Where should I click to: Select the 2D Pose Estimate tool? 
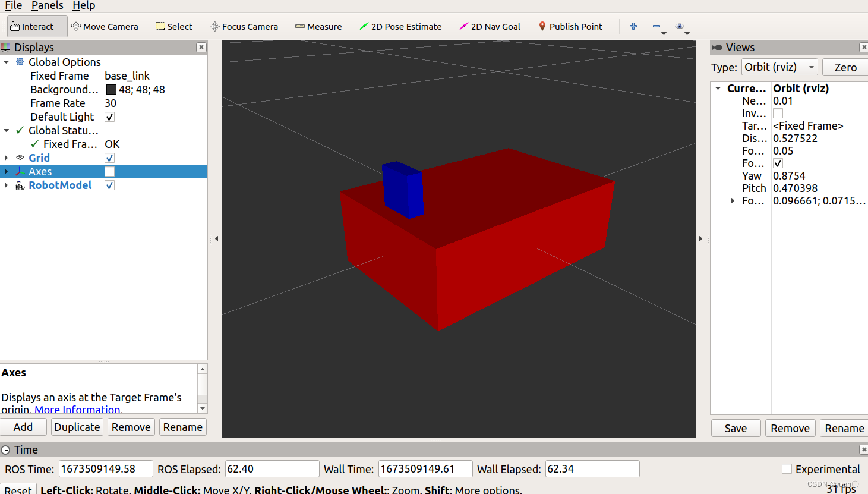(400, 27)
